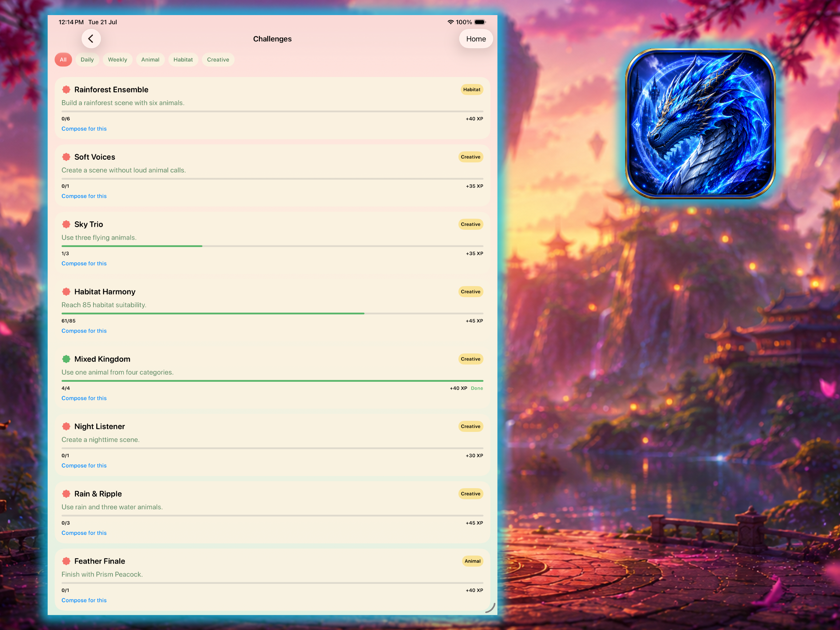Click 'Use rain and three water animals.' text
The image size is (840, 630).
tap(112, 507)
